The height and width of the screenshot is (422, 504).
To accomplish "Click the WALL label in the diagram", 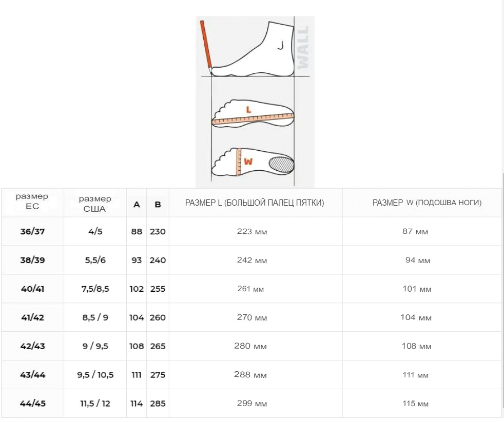I will tap(303, 47).
